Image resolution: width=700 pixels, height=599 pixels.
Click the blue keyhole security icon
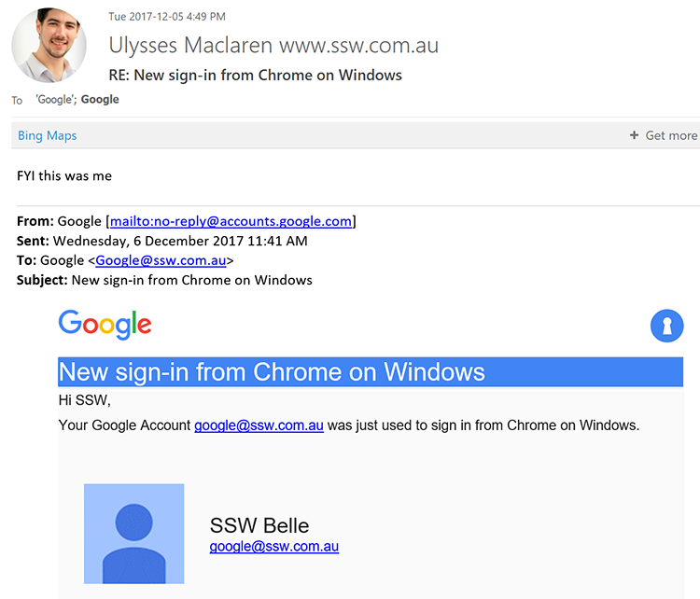[x=666, y=326]
